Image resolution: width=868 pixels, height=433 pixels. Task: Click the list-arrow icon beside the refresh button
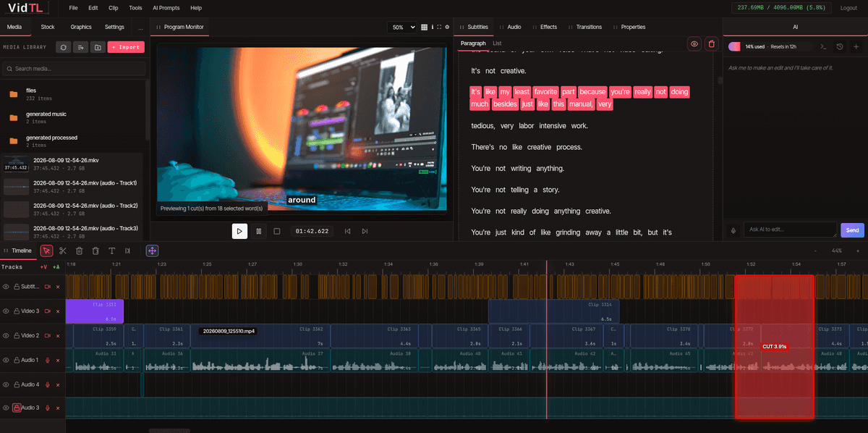(81, 47)
